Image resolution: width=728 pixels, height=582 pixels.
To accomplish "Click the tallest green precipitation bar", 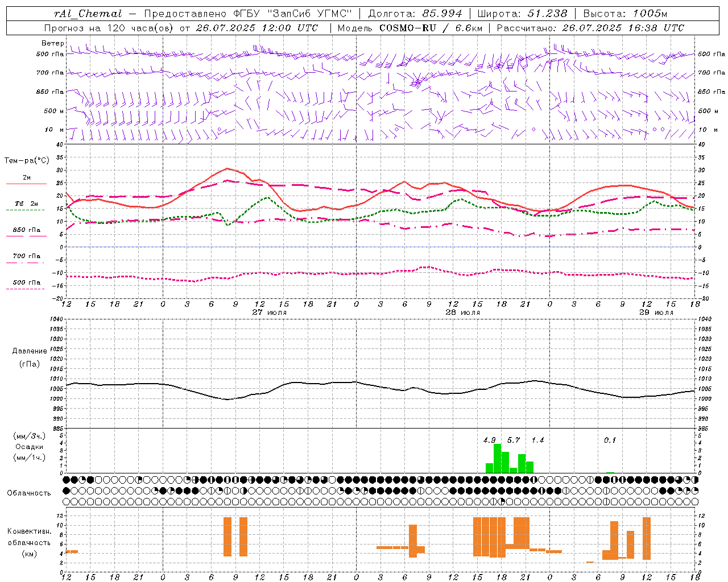I will pos(497,459).
